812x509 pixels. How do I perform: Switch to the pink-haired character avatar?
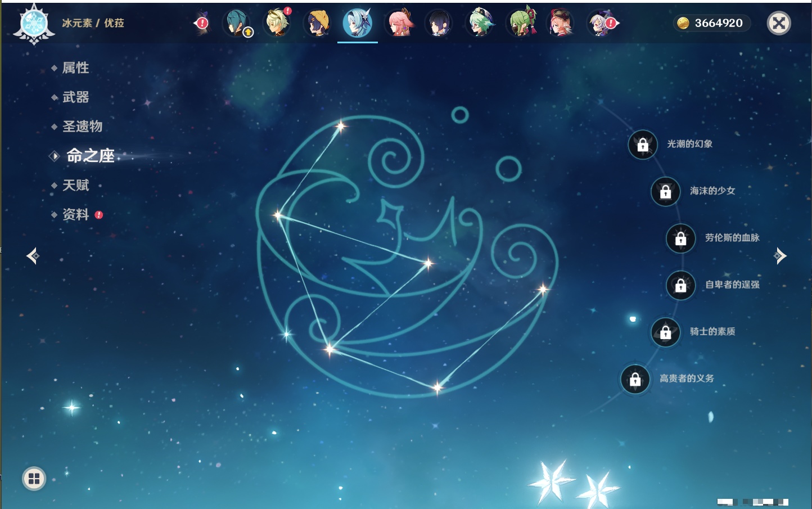[399, 23]
